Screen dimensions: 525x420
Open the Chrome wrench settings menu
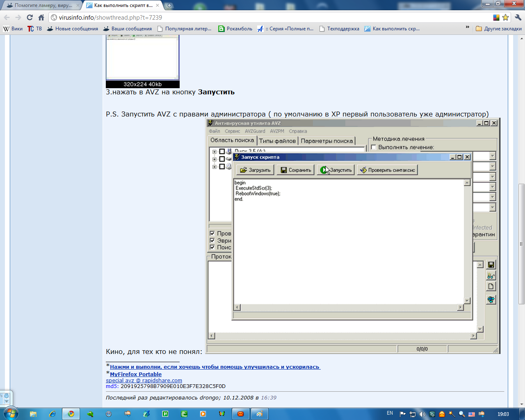click(x=518, y=17)
